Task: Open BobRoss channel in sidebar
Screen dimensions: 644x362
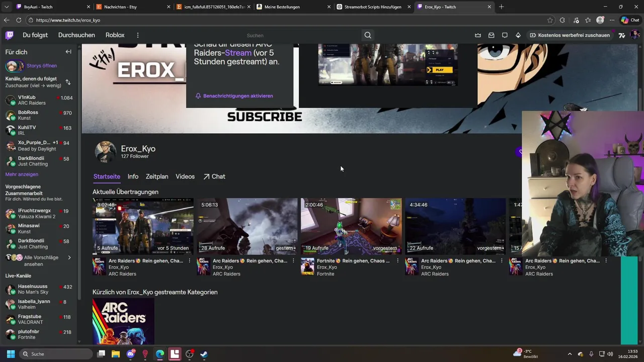Action: [x=39, y=115]
